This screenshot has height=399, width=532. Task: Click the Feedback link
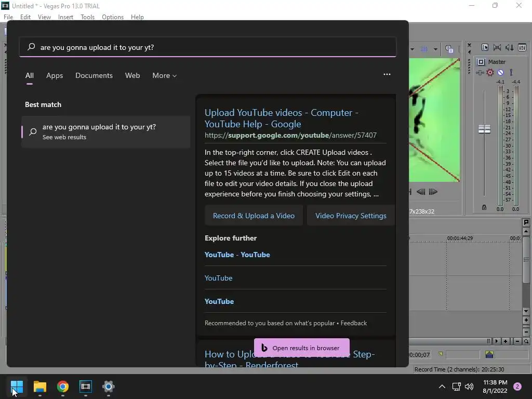click(353, 323)
